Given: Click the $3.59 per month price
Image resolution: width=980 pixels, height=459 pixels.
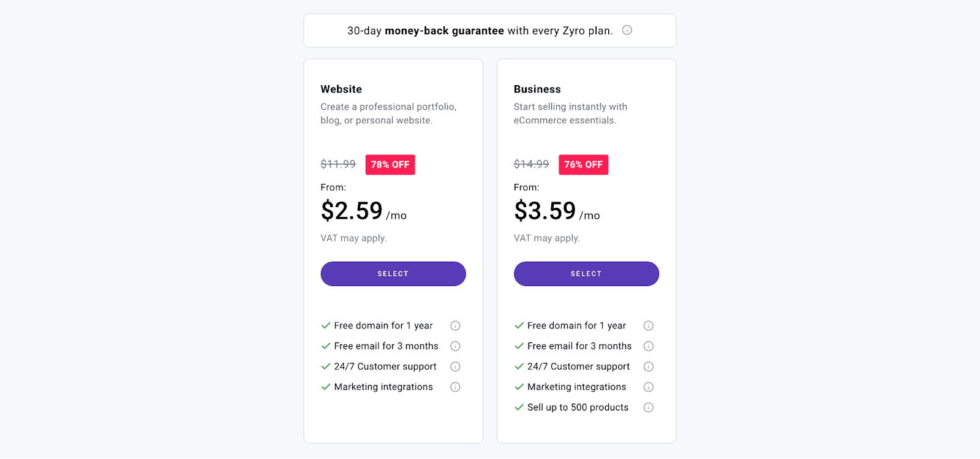Looking at the screenshot, I should (545, 211).
